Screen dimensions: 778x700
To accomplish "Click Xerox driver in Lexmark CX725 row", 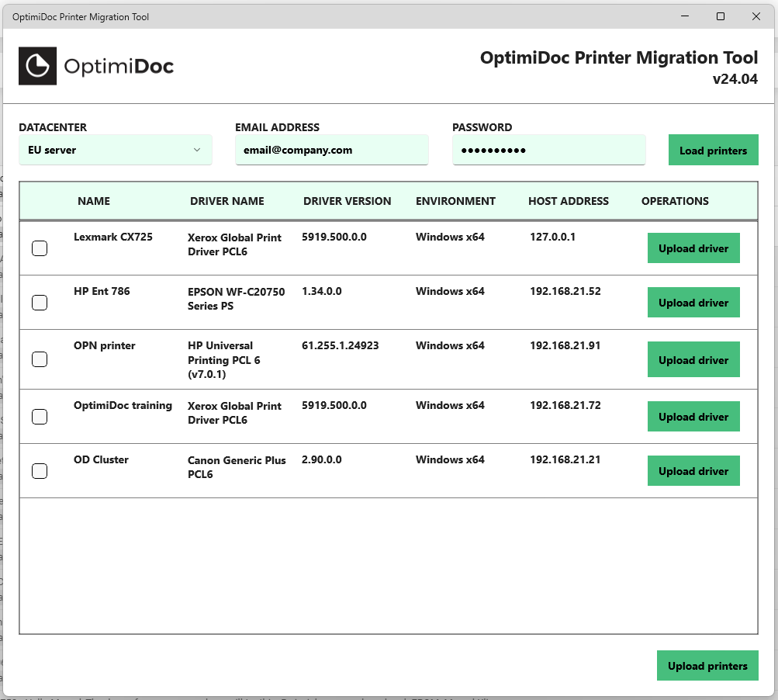I will (234, 244).
